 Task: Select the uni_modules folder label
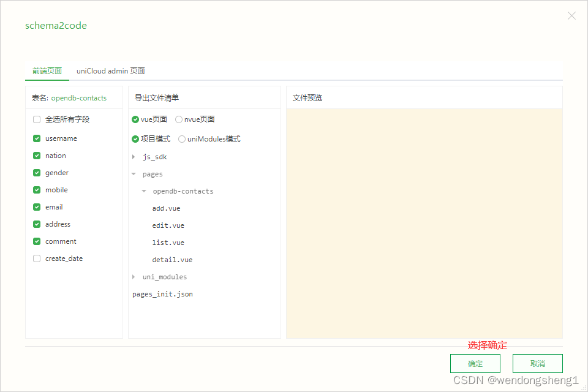click(x=165, y=277)
